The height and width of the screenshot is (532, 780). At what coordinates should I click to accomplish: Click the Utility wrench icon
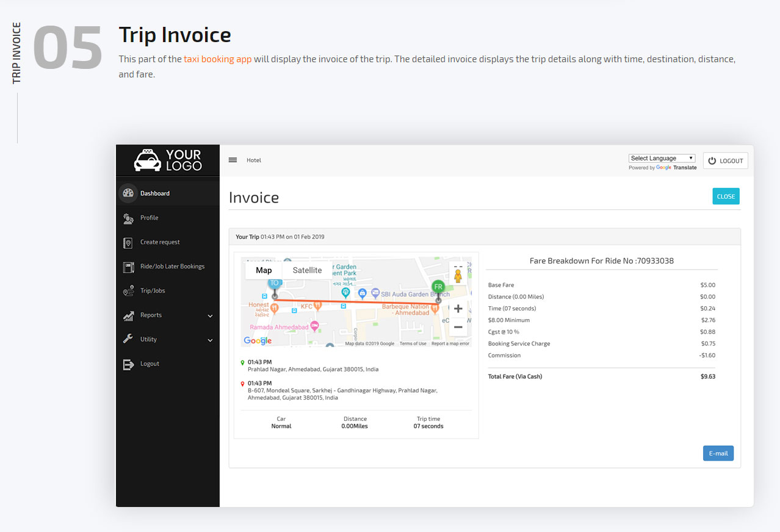point(128,339)
